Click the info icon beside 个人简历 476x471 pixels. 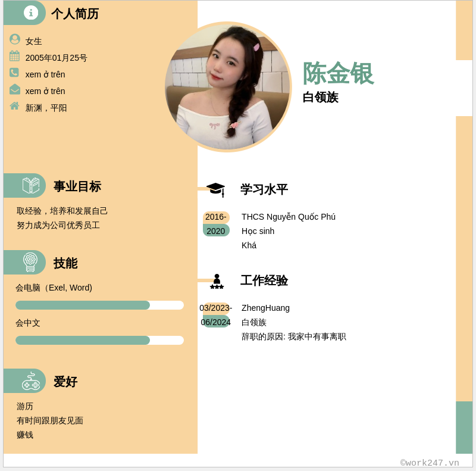[31, 13]
